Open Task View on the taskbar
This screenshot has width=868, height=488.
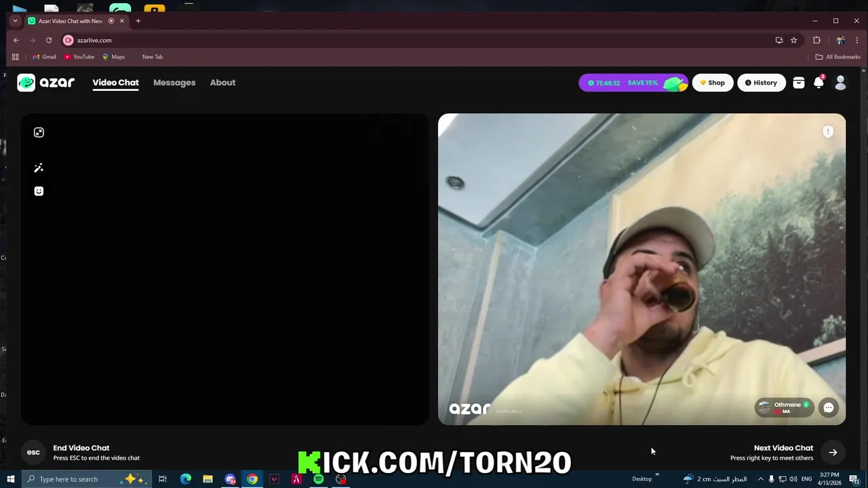(x=163, y=479)
